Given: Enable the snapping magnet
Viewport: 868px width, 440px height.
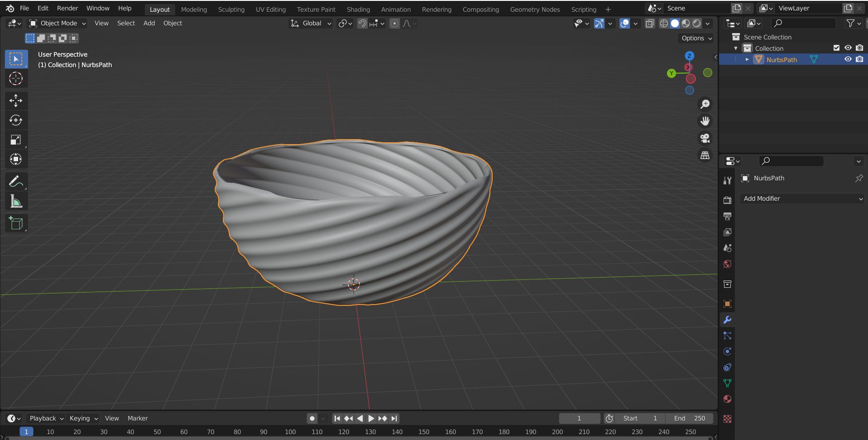Looking at the screenshot, I should point(361,24).
